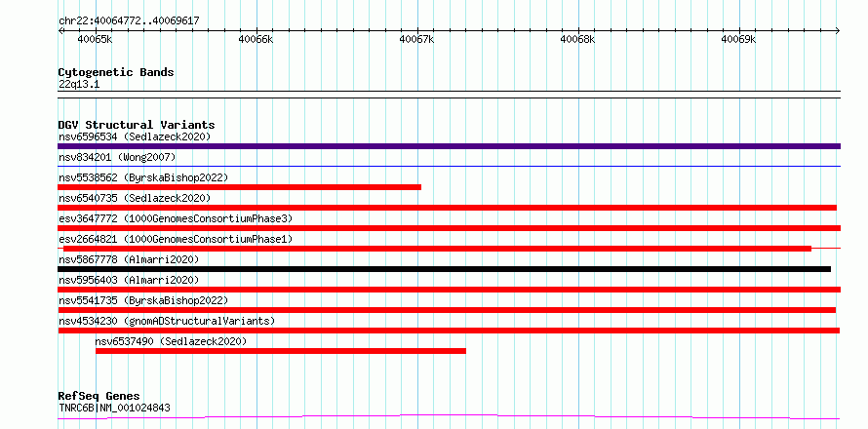Select the black nsv5867778 variant bar
Image resolution: width=868 pixels, height=429 pixels.
point(445,269)
